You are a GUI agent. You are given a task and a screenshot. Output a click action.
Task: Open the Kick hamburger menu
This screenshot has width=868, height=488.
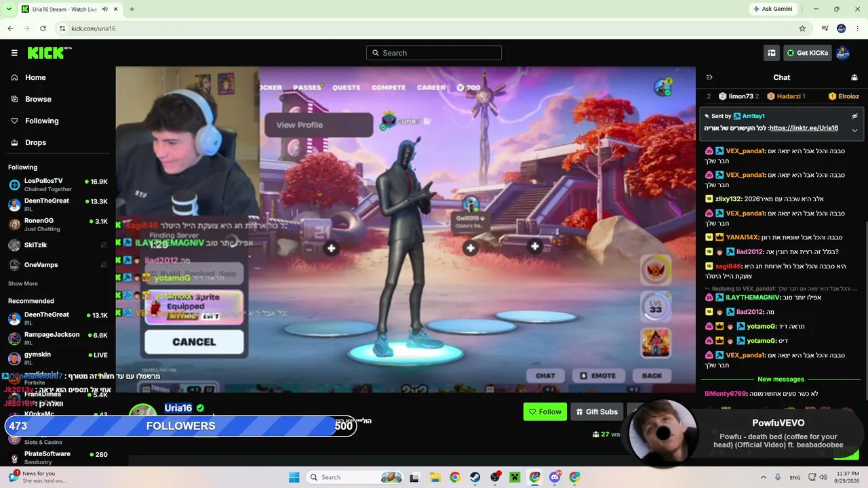click(x=14, y=53)
